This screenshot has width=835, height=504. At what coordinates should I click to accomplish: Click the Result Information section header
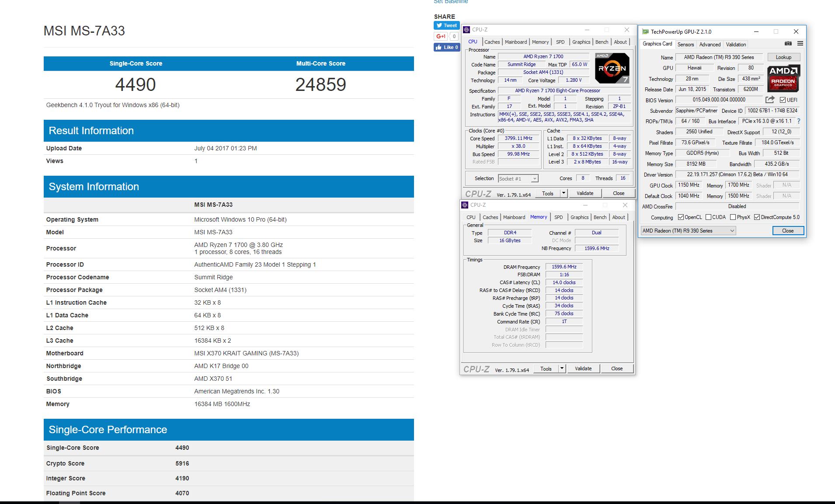click(229, 131)
